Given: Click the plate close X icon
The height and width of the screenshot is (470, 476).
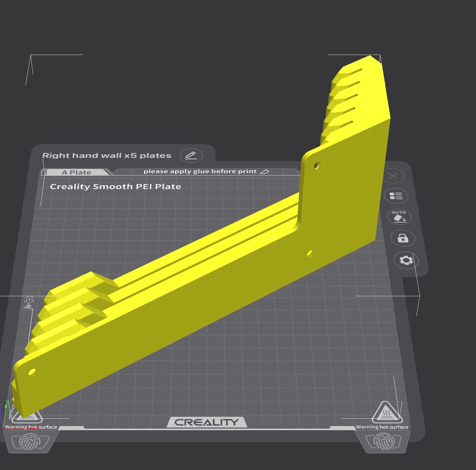Looking at the screenshot, I should [393, 176].
